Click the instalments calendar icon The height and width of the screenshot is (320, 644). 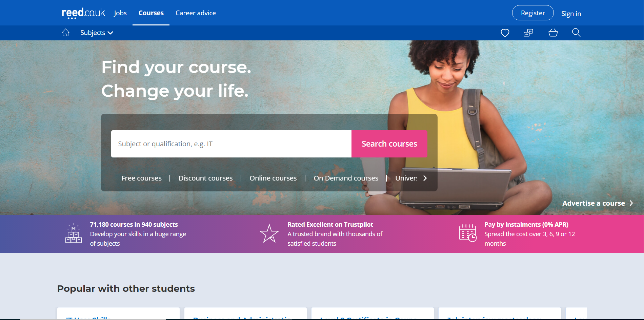point(467,233)
